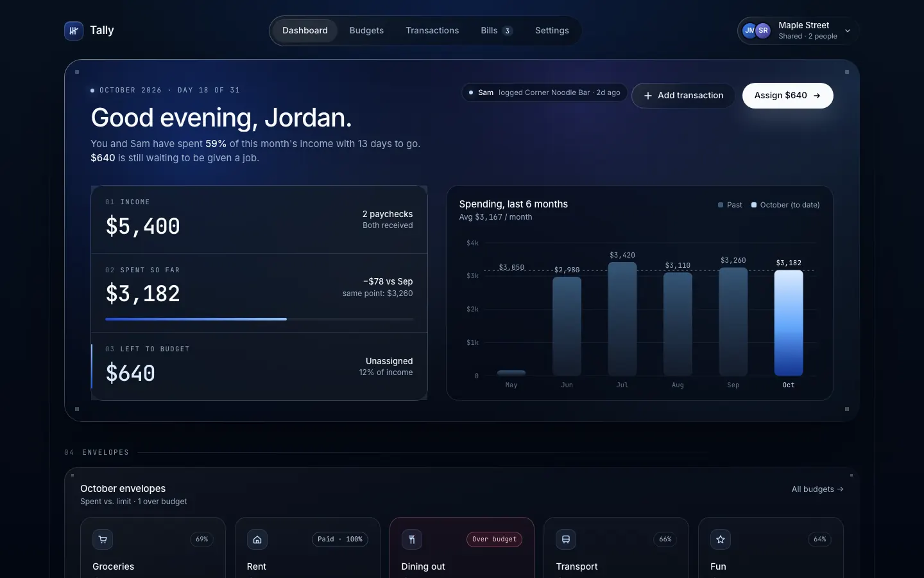Open the Settings tab

coord(552,31)
